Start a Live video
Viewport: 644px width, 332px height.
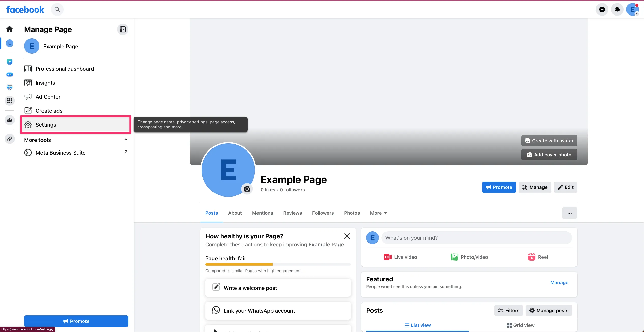click(x=400, y=257)
